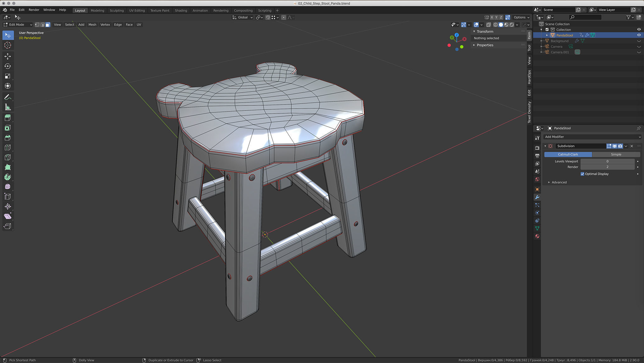Switch to face select mode
This screenshot has height=363, width=644.
(48, 25)
